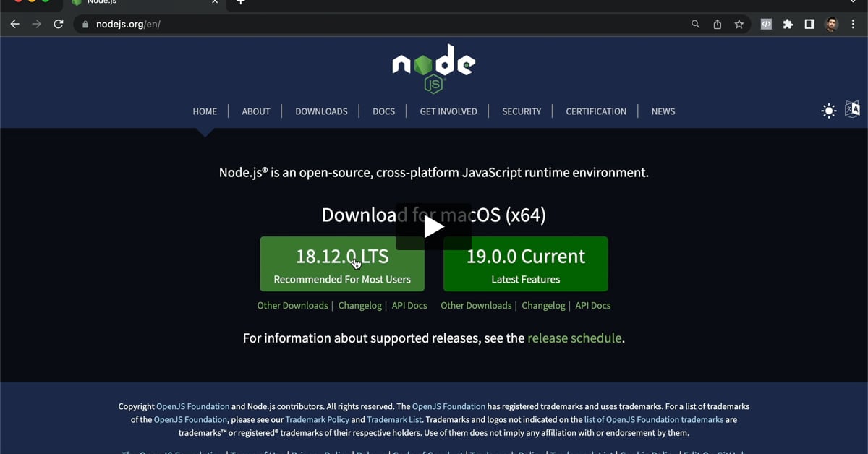Open the CERTIFICATION menu item
Viewport: 868px width, 454px height.
[596, 111]
